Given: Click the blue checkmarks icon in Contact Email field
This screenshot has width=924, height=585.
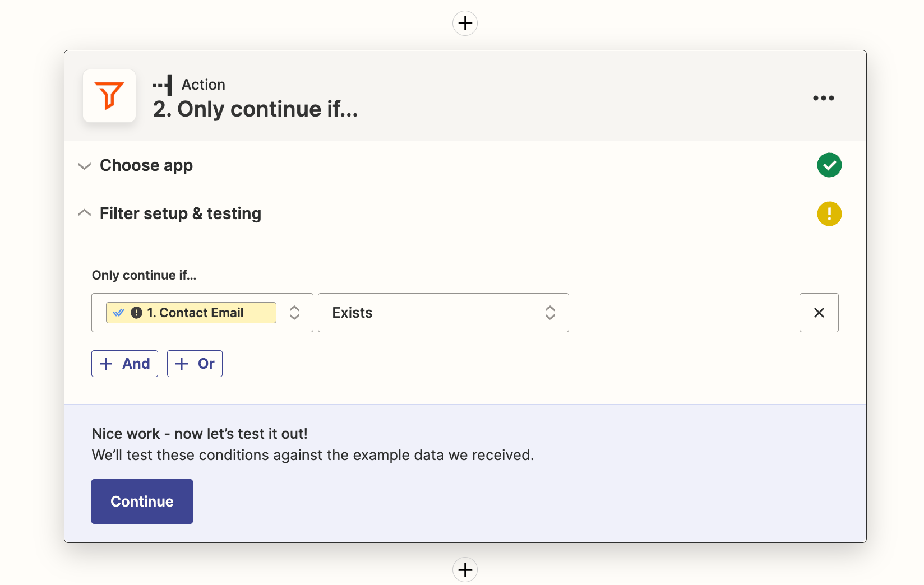Looking at the screenshot, I should pos(118,312).
